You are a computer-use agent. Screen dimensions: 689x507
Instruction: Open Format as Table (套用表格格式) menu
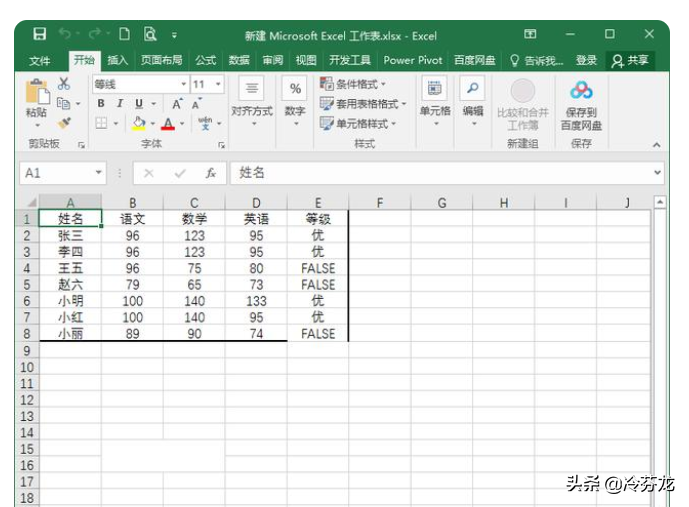click(363, 104)
